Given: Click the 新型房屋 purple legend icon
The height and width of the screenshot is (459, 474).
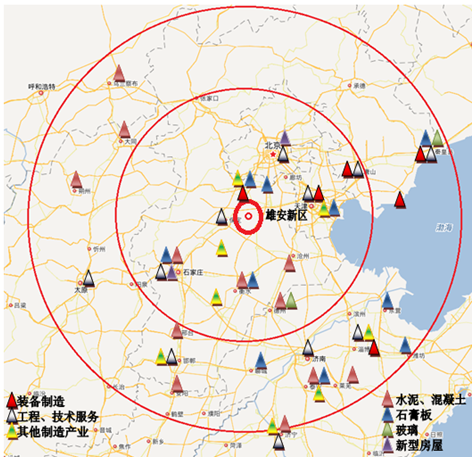Looking at the screenshot, I should click(387, 445).
